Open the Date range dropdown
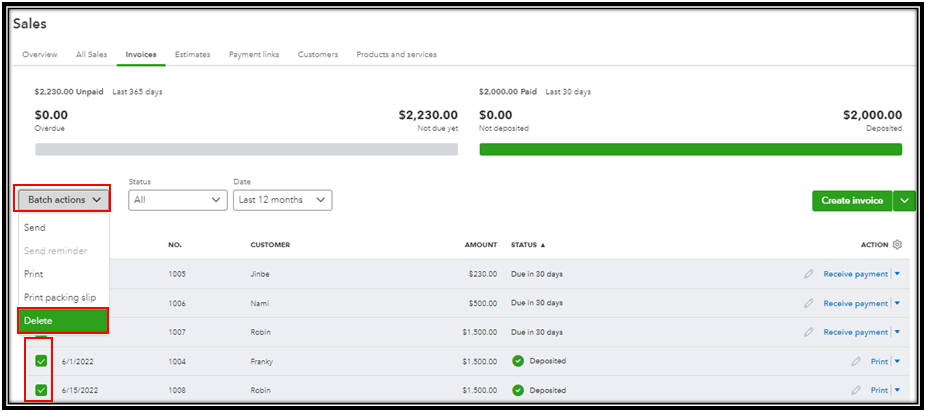Viewport: 926px width, 412px height. coord(282,200)
